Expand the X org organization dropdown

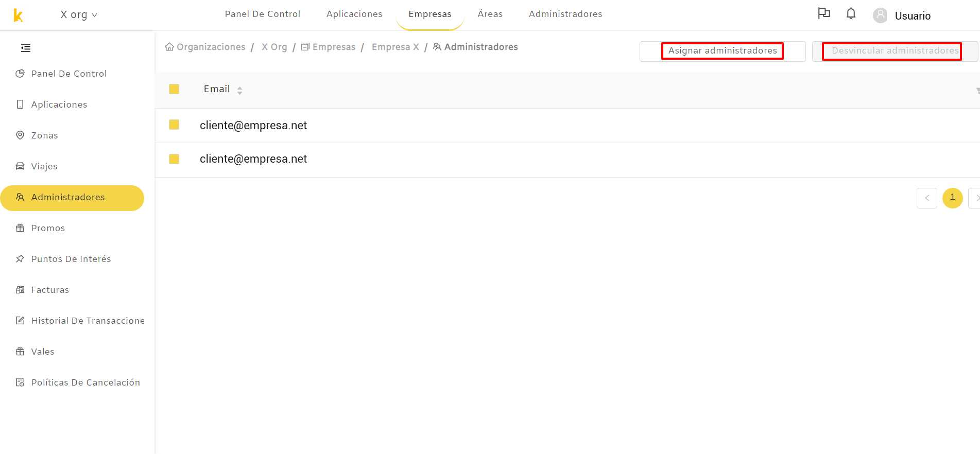pyautogui.click(x=79, y=15)
